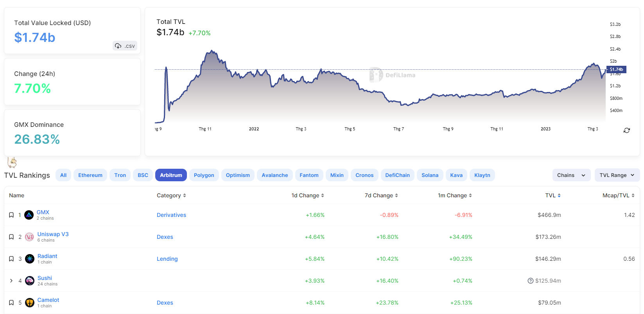This screenshot has width=644, height=314.
Task: Click the GMX protocol logo
Action: 29,215
